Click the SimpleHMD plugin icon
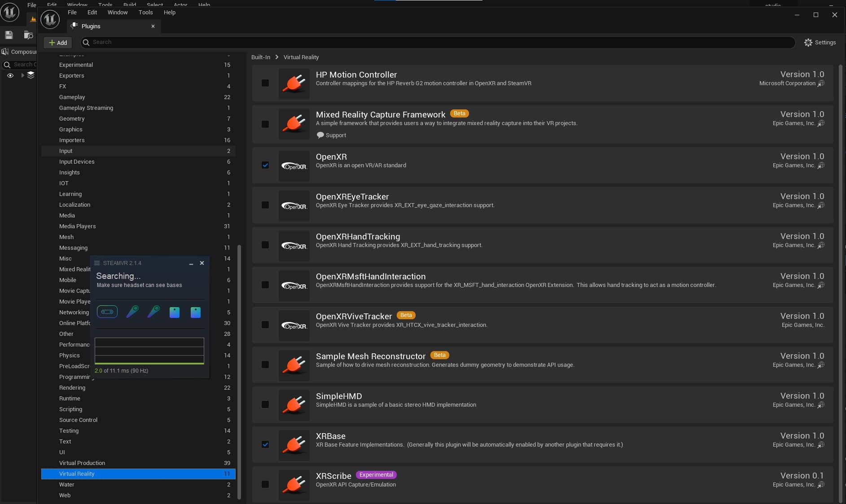846x504 pixels. click(x=294, y=405)
